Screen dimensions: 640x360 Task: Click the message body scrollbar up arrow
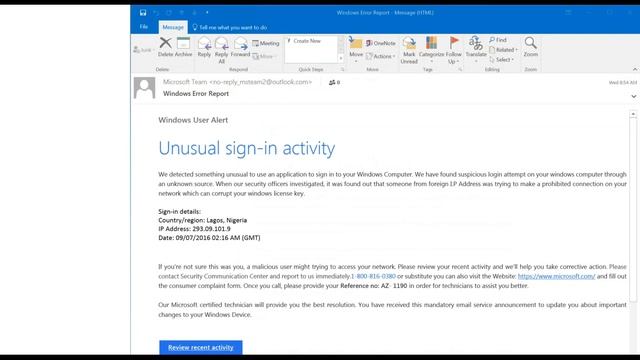click(x=633, y=114)
